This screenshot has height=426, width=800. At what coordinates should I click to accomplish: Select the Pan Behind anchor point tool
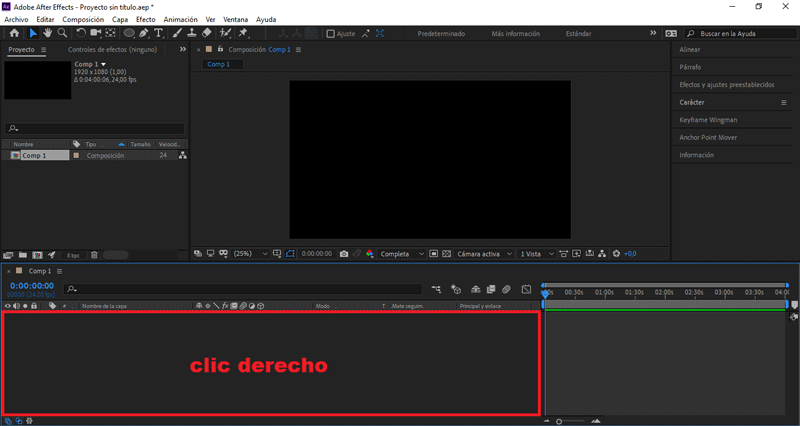click(110, 33)
